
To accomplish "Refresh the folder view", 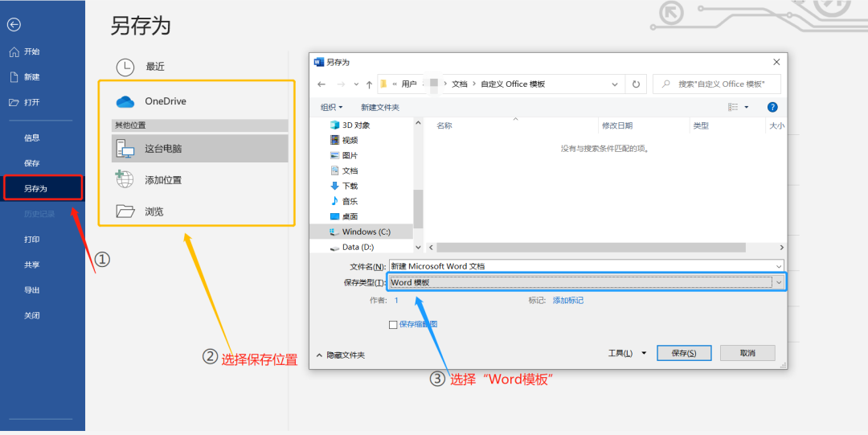I will [636, 84].
